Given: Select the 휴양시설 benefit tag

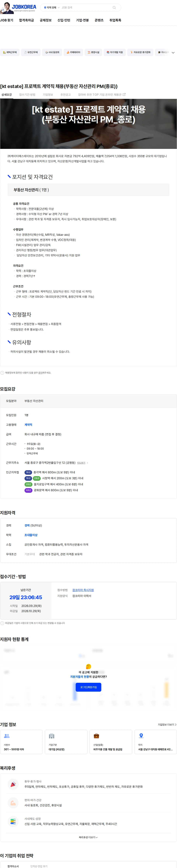Looking at the screenshot, I should pyautogui.click(x=93, y=52).
